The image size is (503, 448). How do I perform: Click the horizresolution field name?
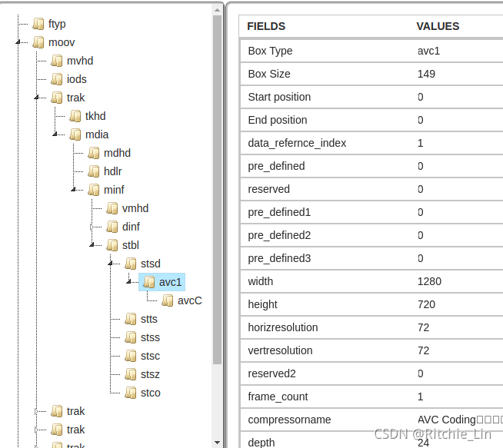pyautogui.click(x=282, y=327)
